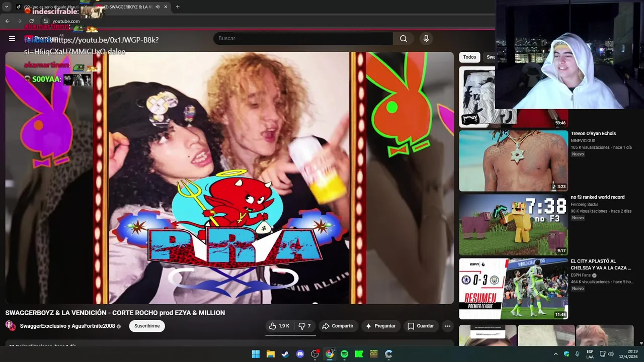Switch the ESP LAA keyboard language
Viewport: 644px width, 362px height.
tap(590, 354)
